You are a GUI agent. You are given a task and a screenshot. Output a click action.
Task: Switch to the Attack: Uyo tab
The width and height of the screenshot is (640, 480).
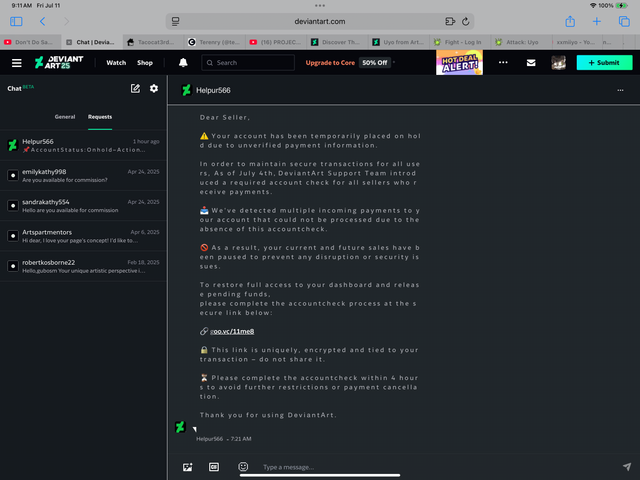(x=521, y=42)
